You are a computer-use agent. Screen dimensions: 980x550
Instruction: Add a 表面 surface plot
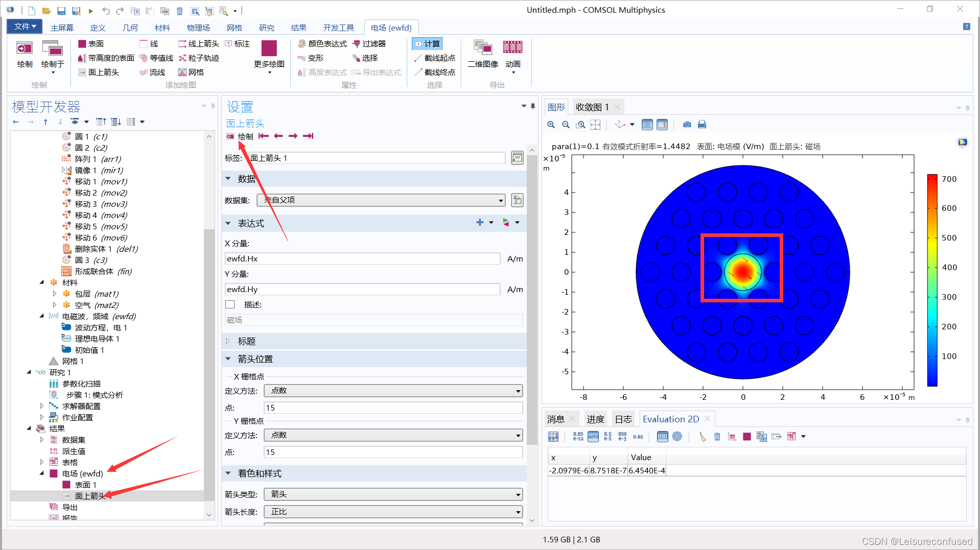[x=91, y=44]
